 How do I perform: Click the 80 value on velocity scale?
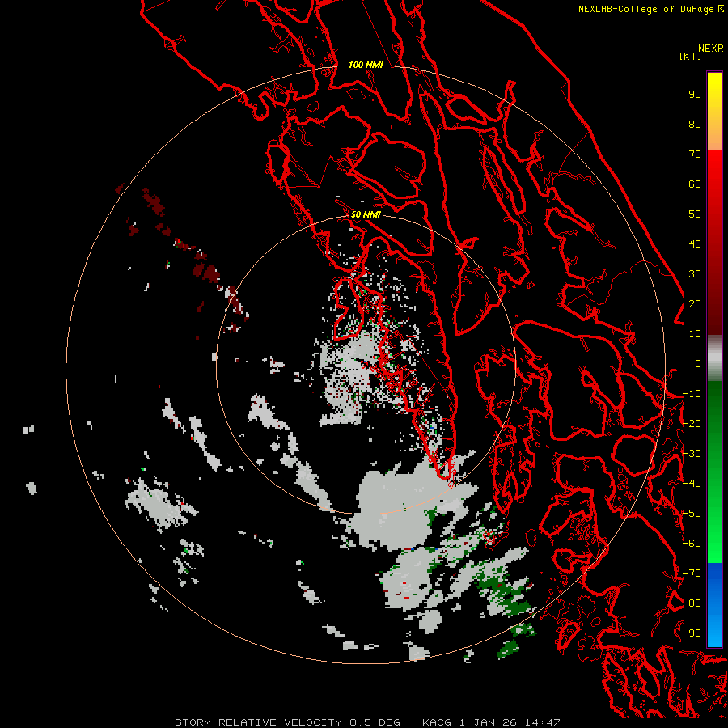(695, 124)
